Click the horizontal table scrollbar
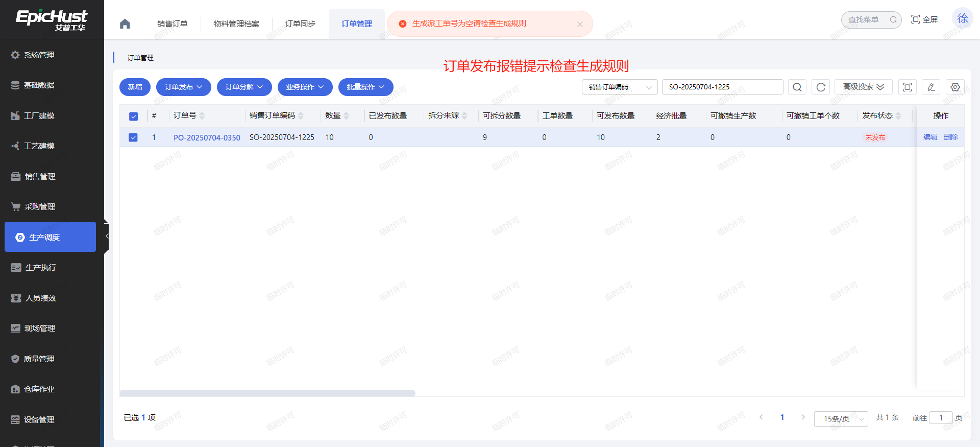This screenshot has width=980, height=447. click(267, 393)
